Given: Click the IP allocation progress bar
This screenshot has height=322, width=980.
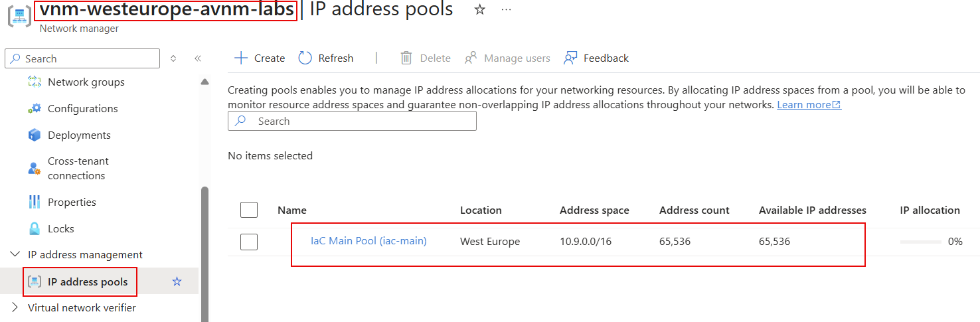Looking at the screenshot, I should click(x=920, y=242).
